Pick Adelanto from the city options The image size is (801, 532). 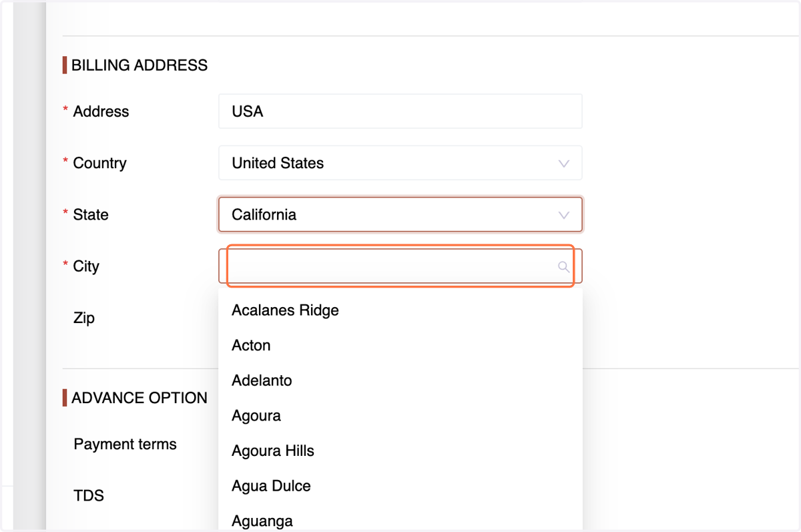pyautogui.click(x=400, y=380)
